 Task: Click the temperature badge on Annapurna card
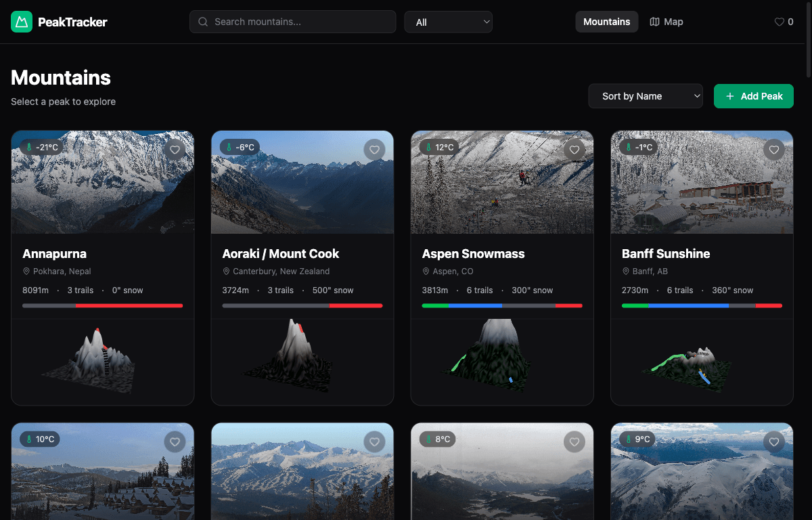point(41,146)
